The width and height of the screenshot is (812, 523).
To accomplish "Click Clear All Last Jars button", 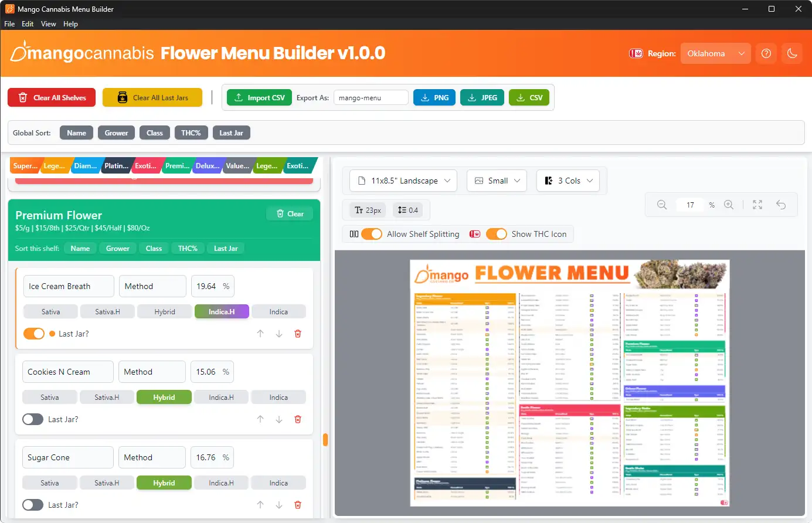I will 152,97.
